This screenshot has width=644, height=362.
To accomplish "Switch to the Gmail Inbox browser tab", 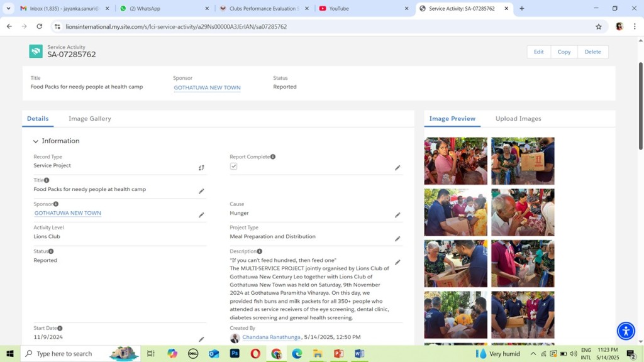I will point(65,8).
